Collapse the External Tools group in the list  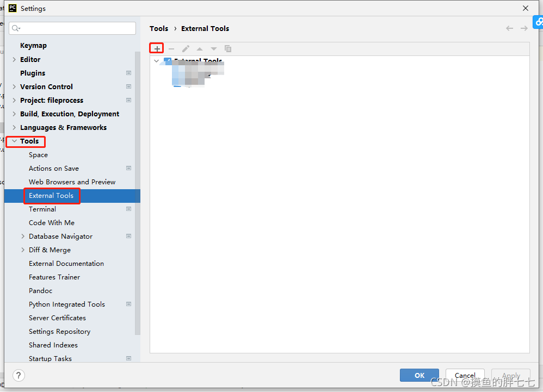point(157,61)
